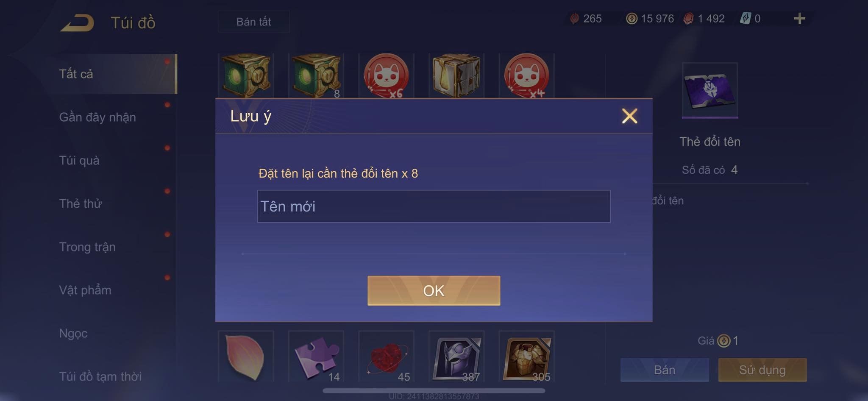
Task: Click the blue Bán button
Action: 665,370
